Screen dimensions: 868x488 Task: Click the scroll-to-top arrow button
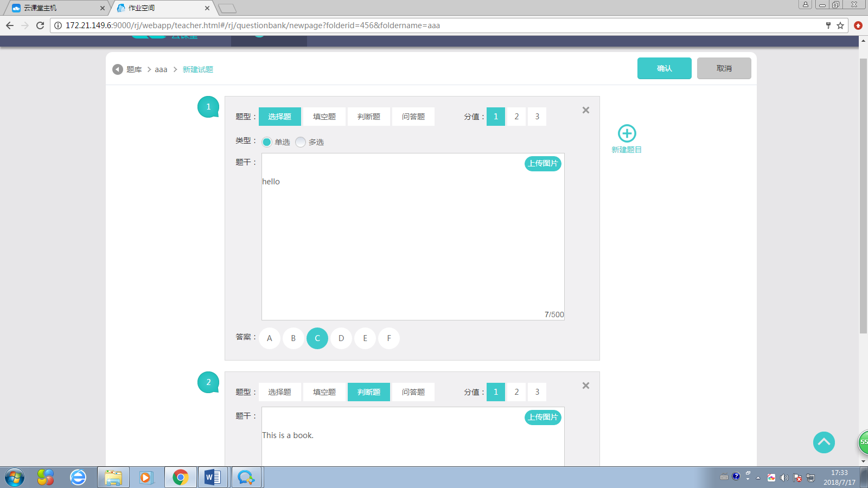tap(824, 442)
